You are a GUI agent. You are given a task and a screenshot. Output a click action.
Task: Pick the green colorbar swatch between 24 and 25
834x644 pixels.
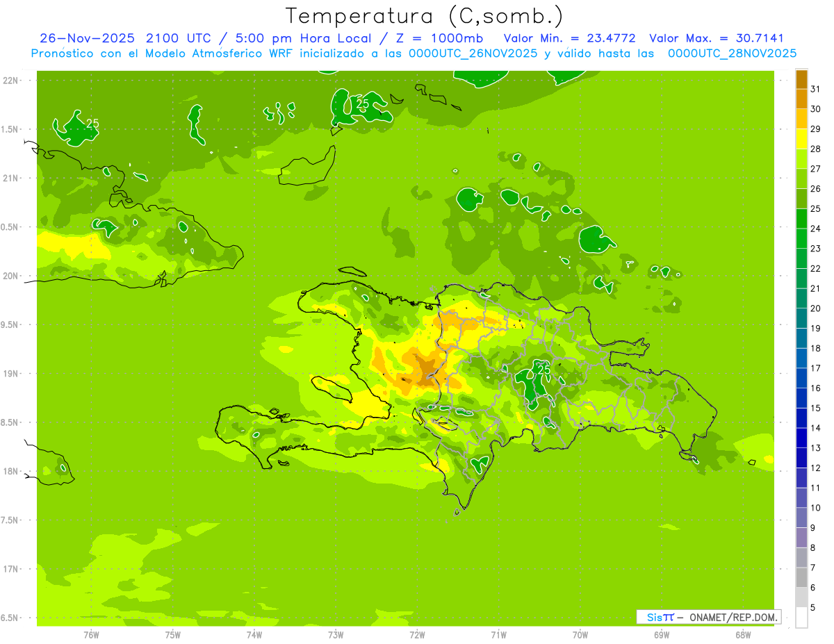click(801, 219)
